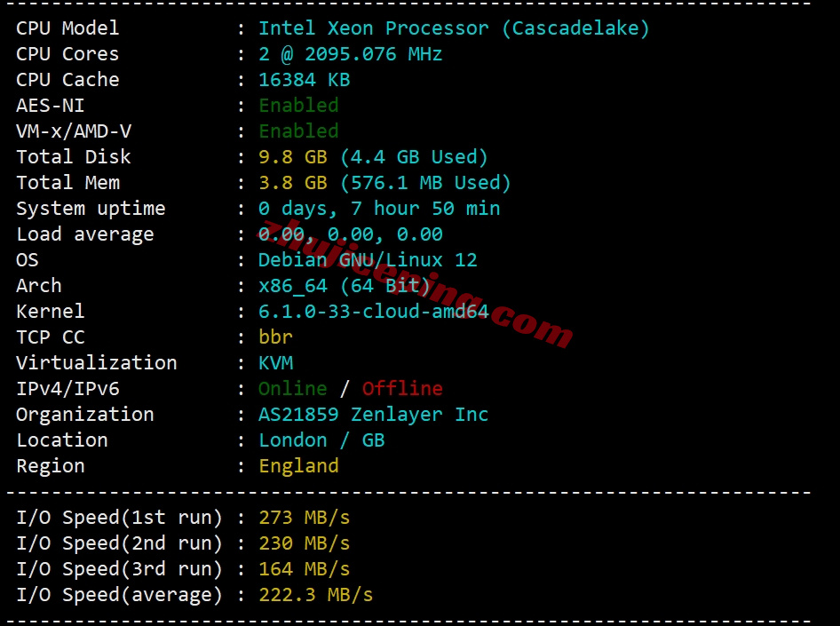Click the AS21859 Zenlayer Inc organization text
This screenshot has height=626, width=840.
click(x=373, y=415)
